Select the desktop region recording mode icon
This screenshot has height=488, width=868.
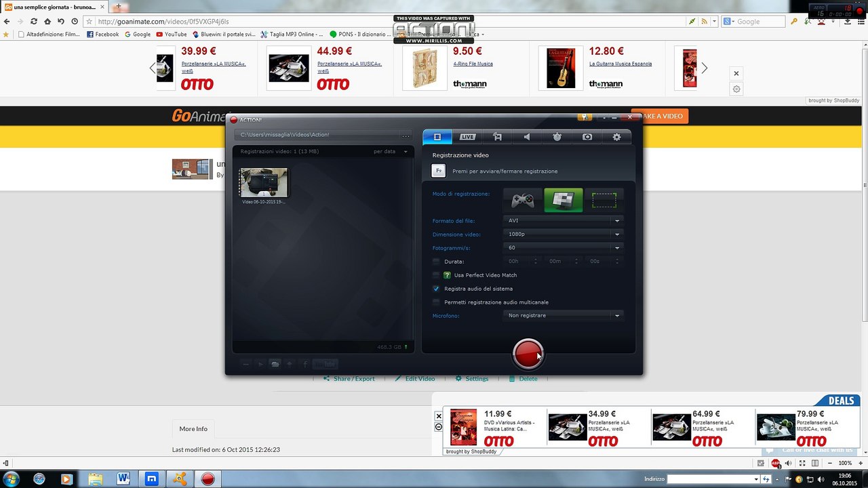click(x=604, y=201)
